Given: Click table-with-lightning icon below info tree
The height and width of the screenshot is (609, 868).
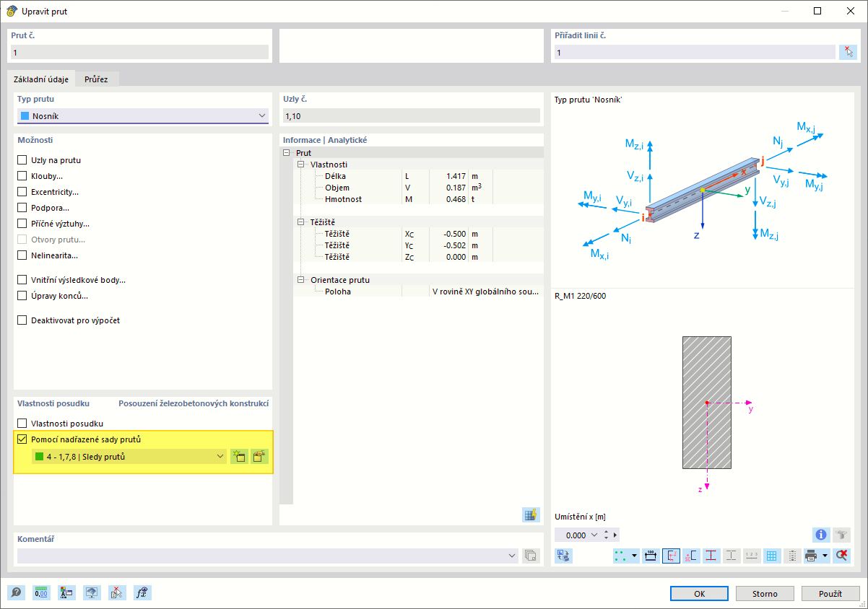Looking at the screenshot, I should tap(531, 514).
